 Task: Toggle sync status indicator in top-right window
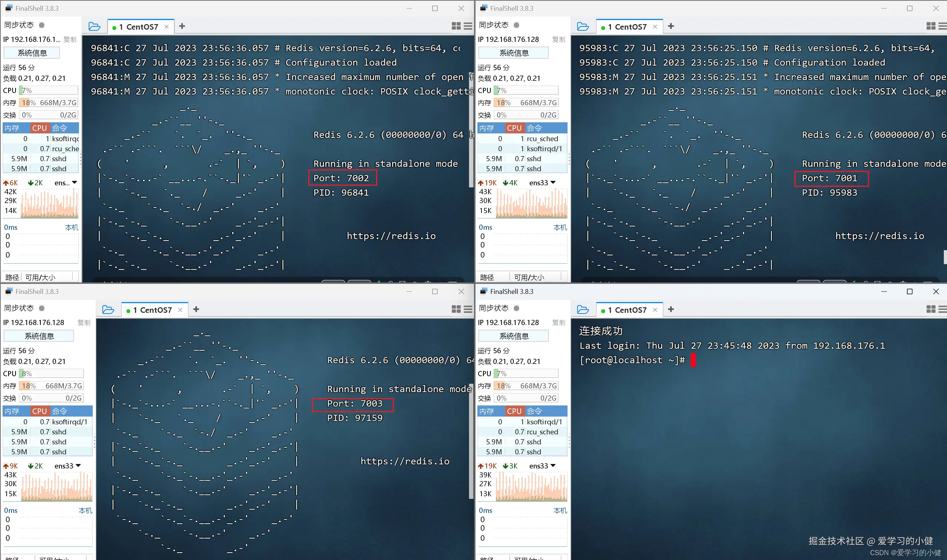(x=517, y=25)
